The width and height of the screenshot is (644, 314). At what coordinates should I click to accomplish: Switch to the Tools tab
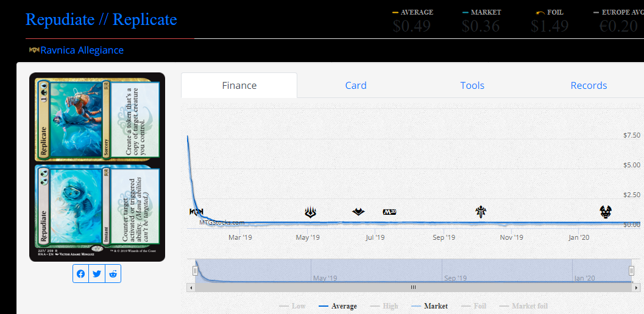pyautogui.click(x=472, y=85)
